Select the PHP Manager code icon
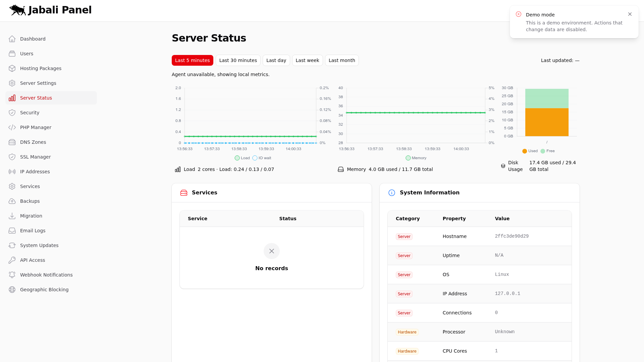The image size is (644, 362). click(12, 127)
